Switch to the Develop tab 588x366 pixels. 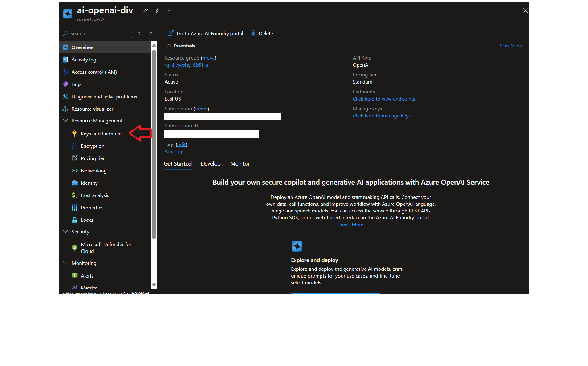[211, 164]
